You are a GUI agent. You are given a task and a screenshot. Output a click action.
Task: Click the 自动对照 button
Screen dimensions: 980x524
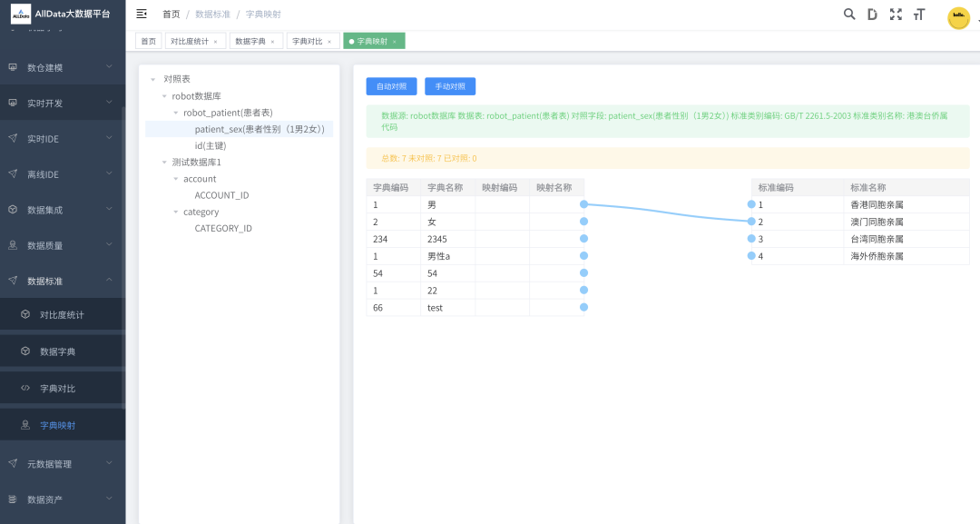coord(391,86)
